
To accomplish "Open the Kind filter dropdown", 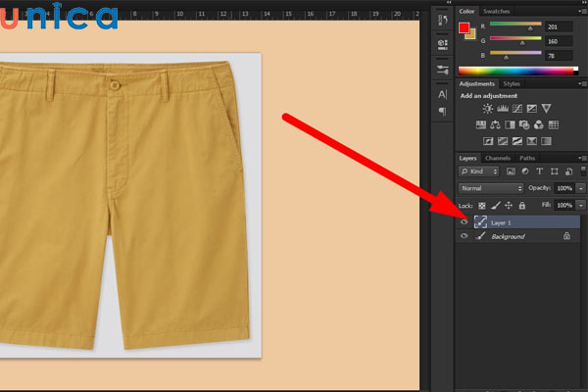I will click(480, 171).
